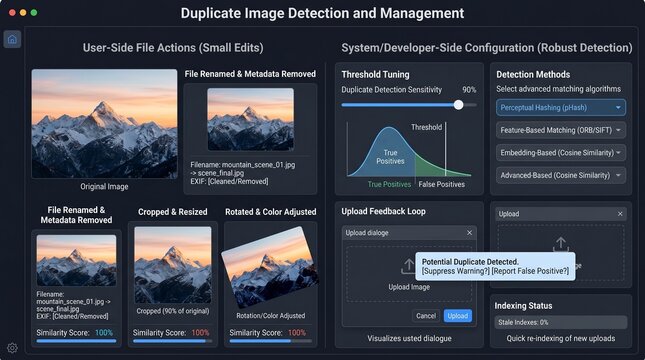The width and height of the screenshot is (645, 360).
Task: Click the red 100% score under Cropped & Resized
Action: pyautogui.click(x=200, y=332)
